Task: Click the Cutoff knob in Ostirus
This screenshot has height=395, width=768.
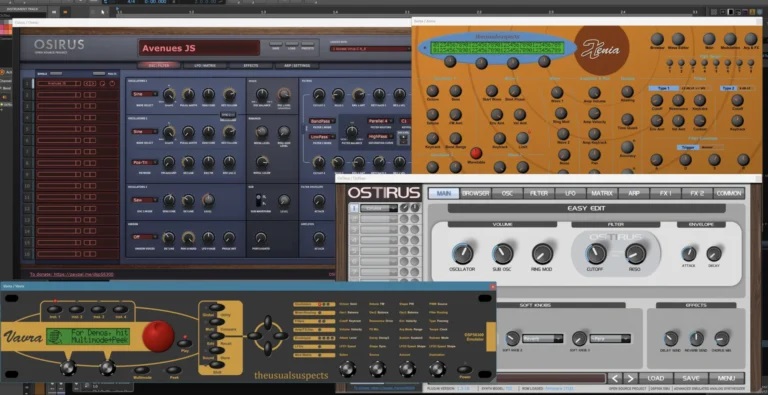Action: coord(596,253)
